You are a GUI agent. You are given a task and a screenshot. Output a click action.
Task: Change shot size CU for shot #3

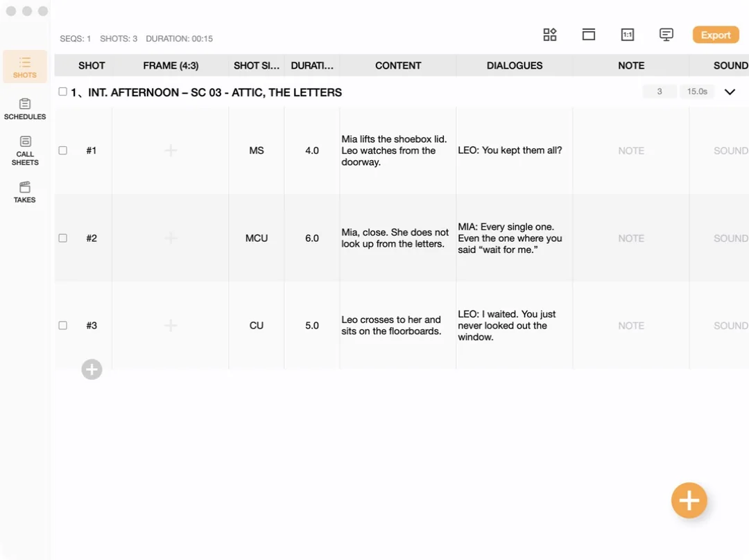pos(257,325)
